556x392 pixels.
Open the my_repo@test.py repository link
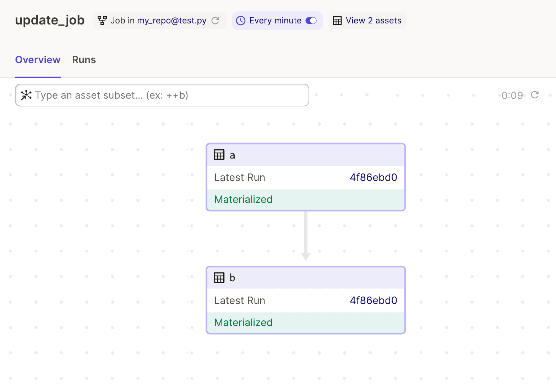(172, 21)
